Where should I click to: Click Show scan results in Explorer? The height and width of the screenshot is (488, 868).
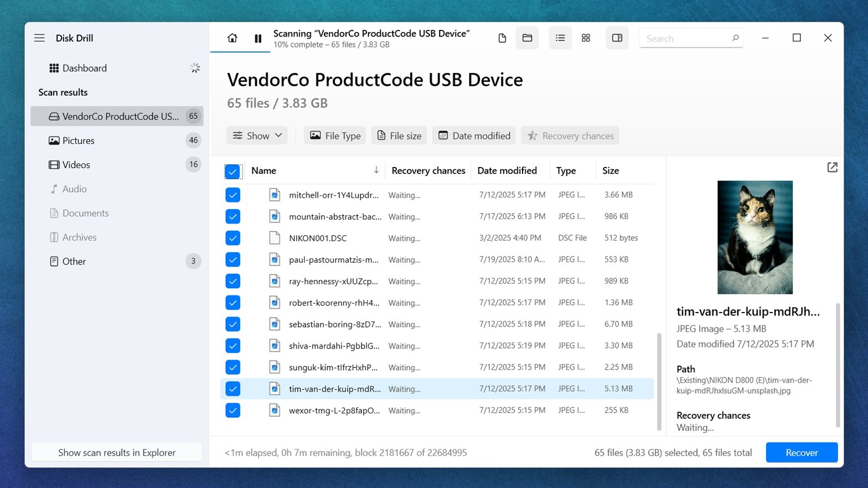(x=117, y=453)
